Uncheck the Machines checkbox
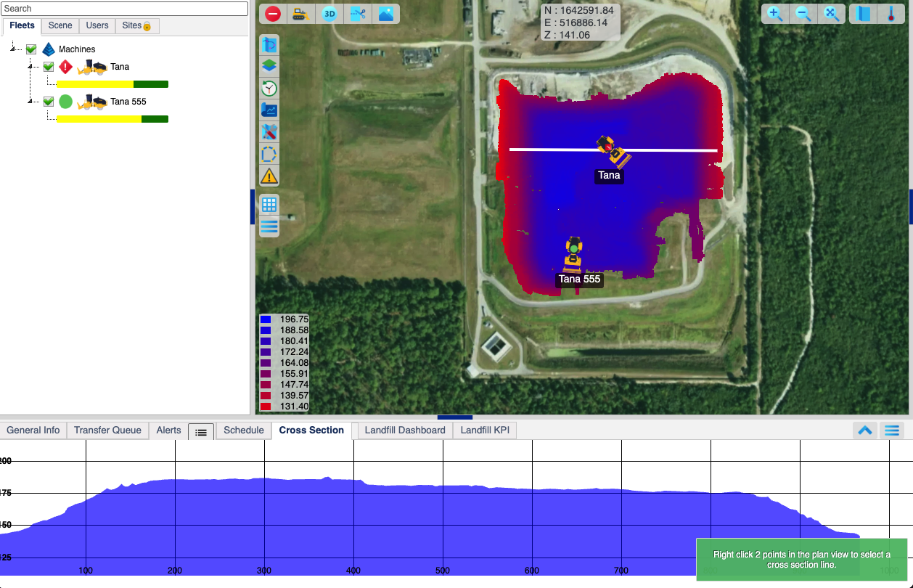This screenshot has height=588, width=913. pos(31,49)
